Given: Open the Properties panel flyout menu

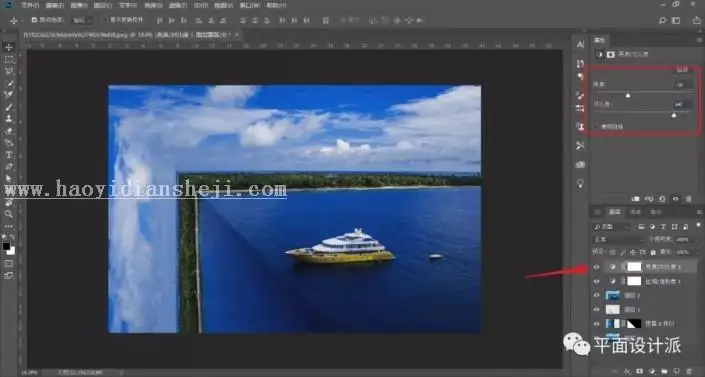Looking at the screenshot, I should 699,40.
